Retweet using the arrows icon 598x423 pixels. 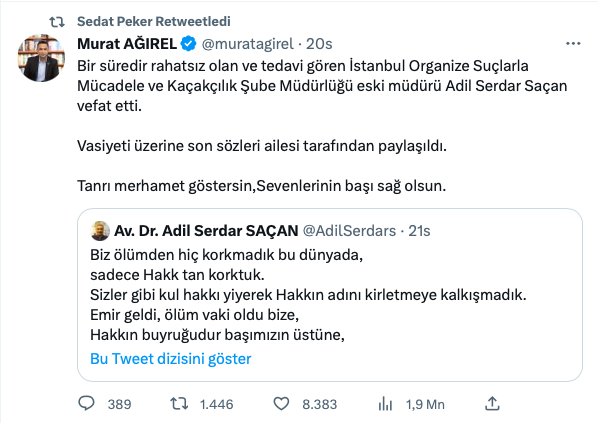point(179,404)
